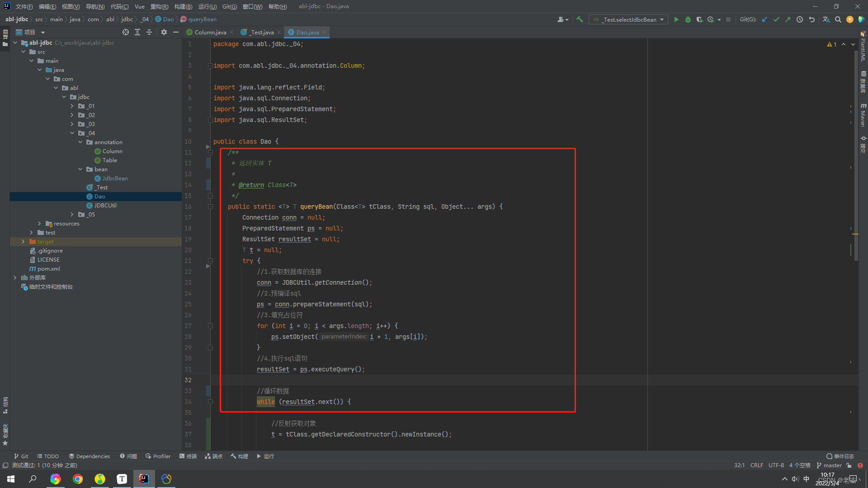Push commits with green arrow icon
The image size is (868, 488).
[x=788, y=19]
